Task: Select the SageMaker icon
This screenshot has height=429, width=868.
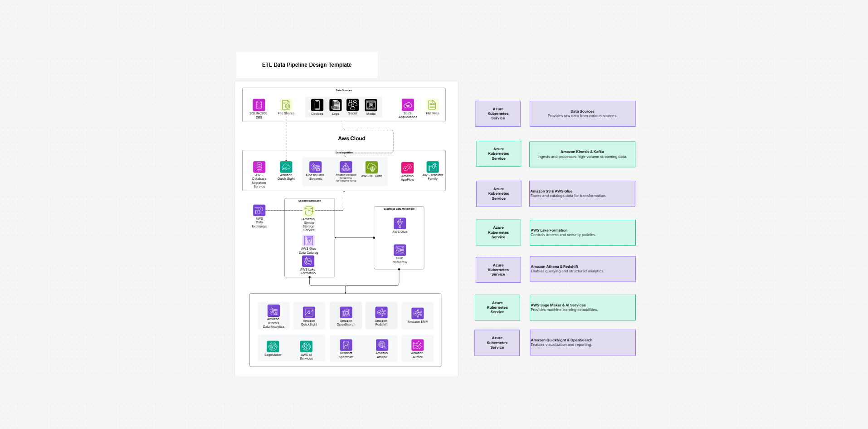Action: [273, 346]
